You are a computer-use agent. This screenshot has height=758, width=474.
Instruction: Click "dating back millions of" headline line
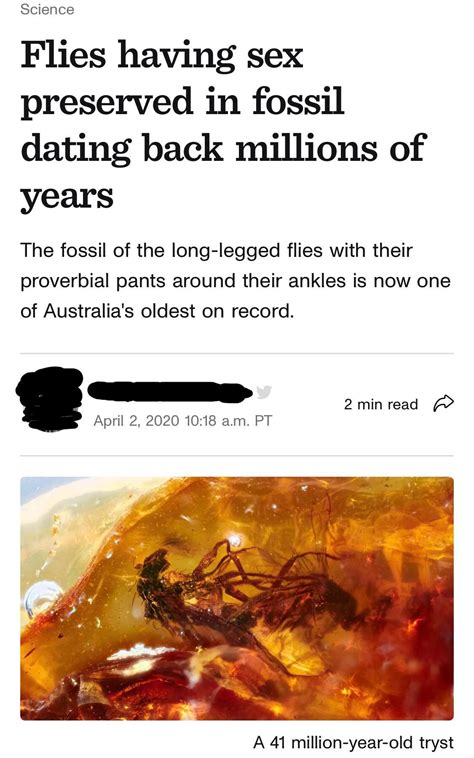pyautogui.click(x=223, y=149)
